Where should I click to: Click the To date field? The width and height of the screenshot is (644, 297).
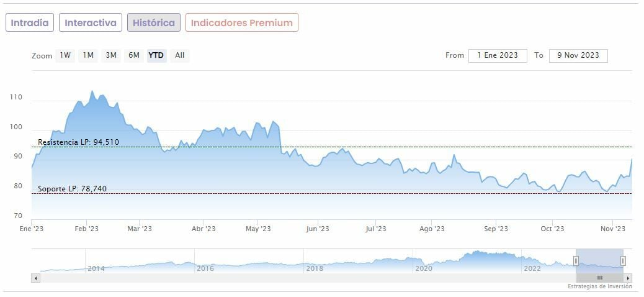(x=578, y=55)
